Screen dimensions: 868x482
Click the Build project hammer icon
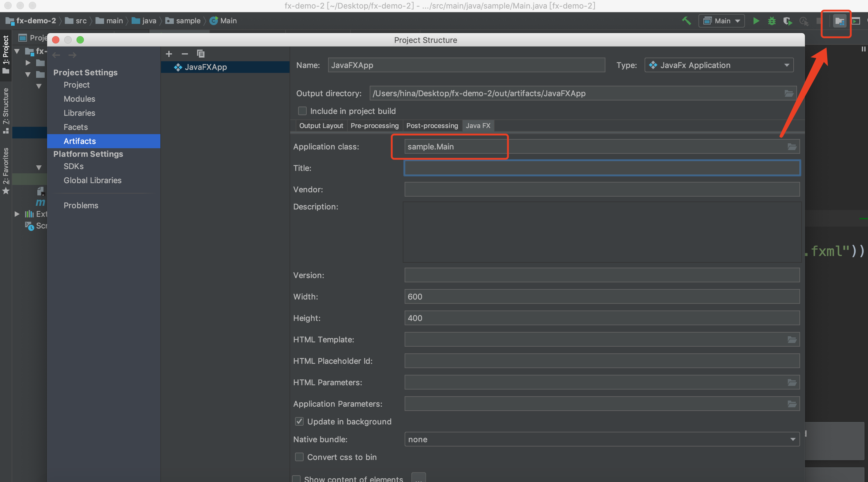pyautogui.click(x=687, y=21)
